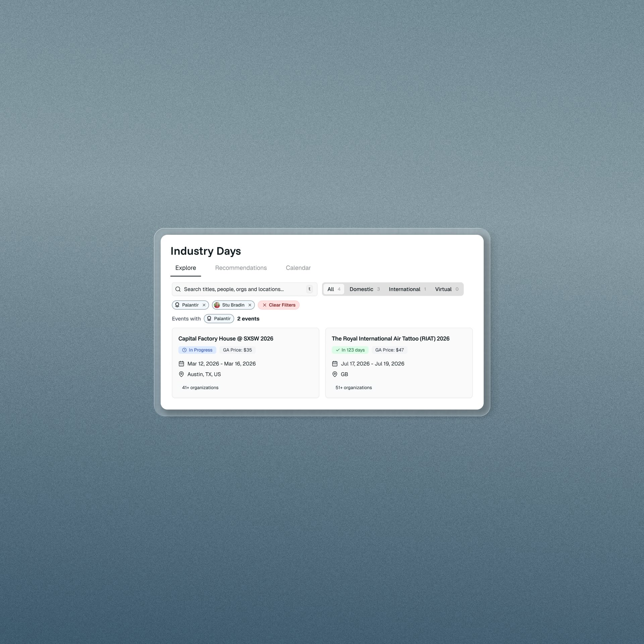The image size is (644, 644).
Task: Remove the Palantir filter chip
Action: (x=204, y=305)
